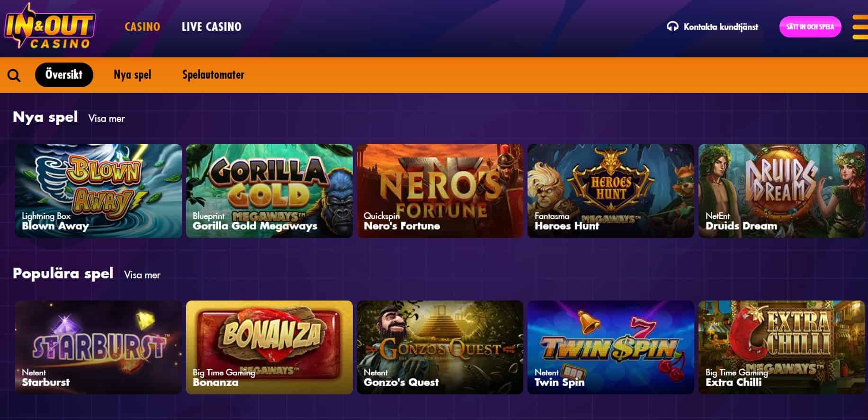Click the Sätt in och spela button

pyautogui.click(x=810, y=27)
